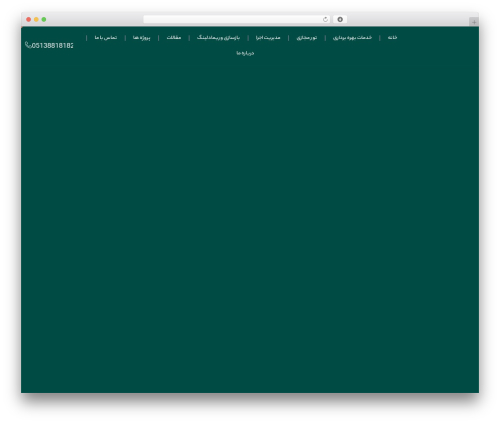
Task: Click the phone handset icon
Action: point(28,45)
